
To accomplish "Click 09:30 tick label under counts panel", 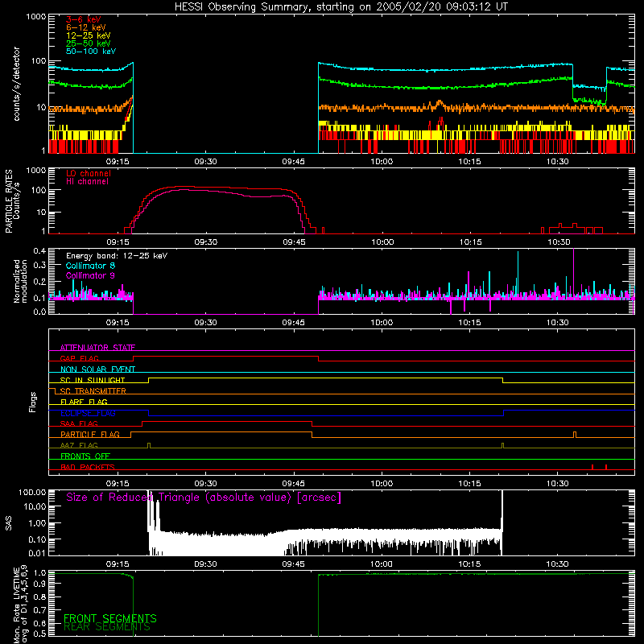I will pos(205,162).
